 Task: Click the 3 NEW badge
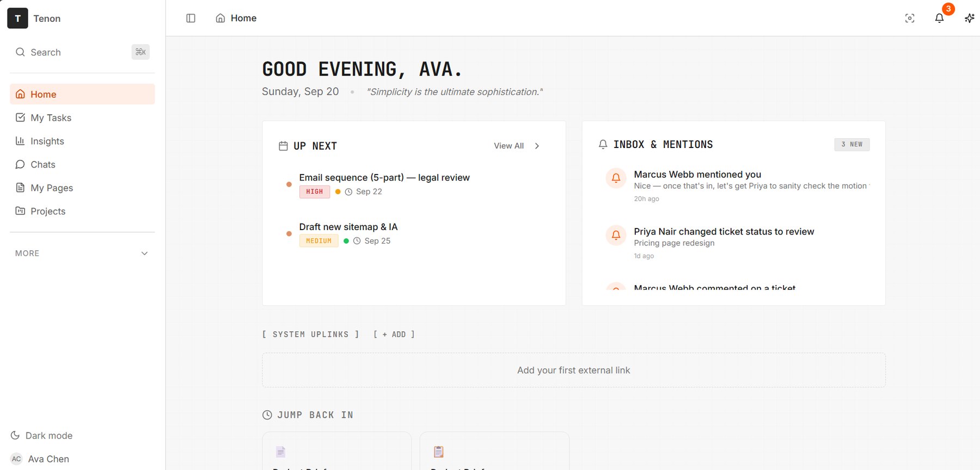(x=852, y=144)
